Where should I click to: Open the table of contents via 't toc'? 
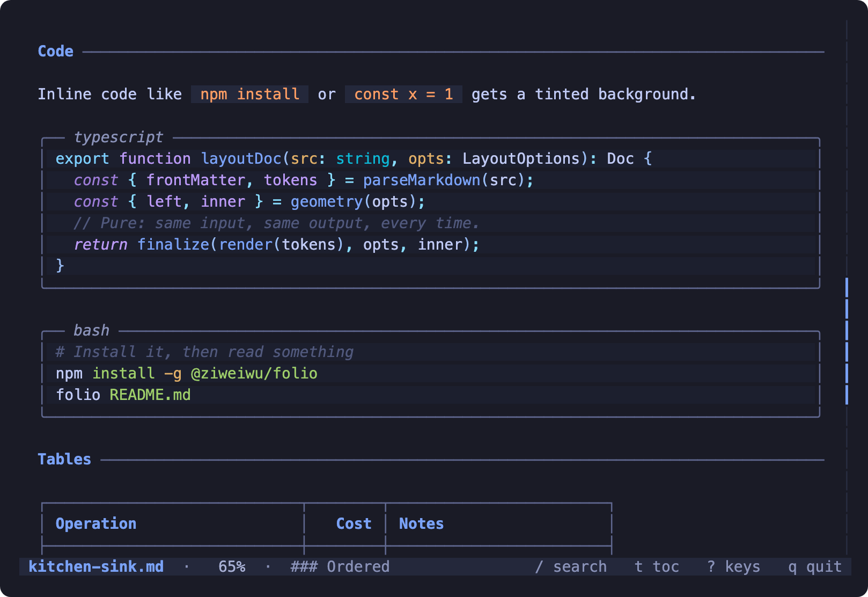657,567
